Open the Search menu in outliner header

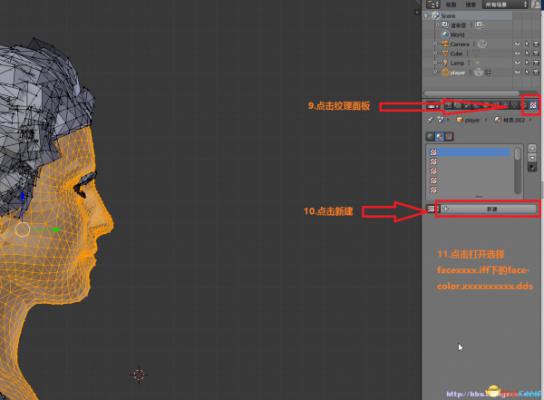[470, 5]
